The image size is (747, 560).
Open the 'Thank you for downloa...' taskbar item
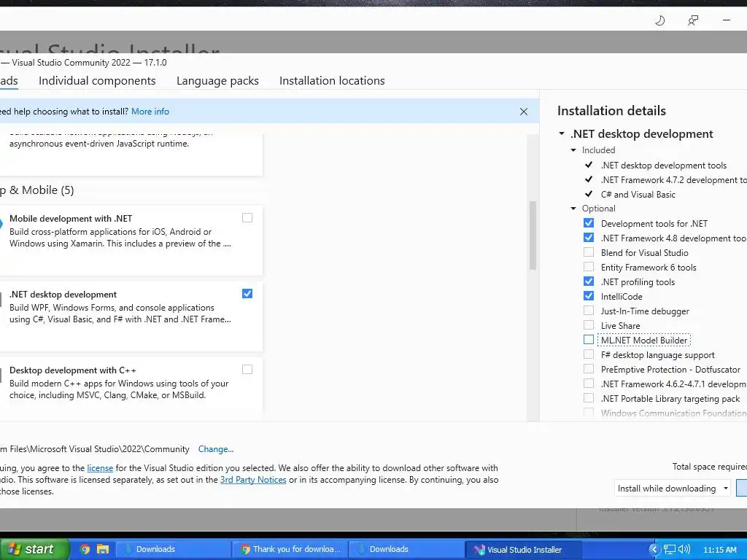click(x=290, y=549)
